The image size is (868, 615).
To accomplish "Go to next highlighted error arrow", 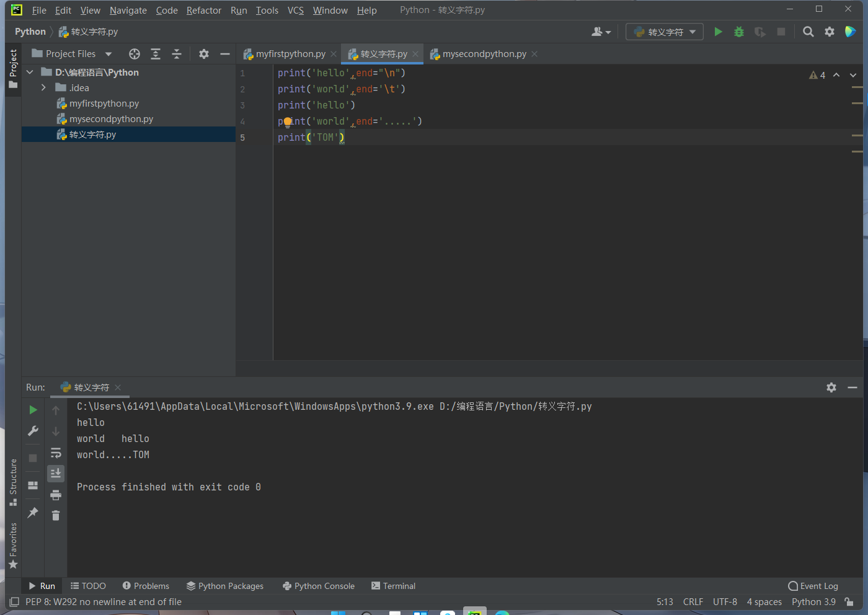I will tap(853, 75).
